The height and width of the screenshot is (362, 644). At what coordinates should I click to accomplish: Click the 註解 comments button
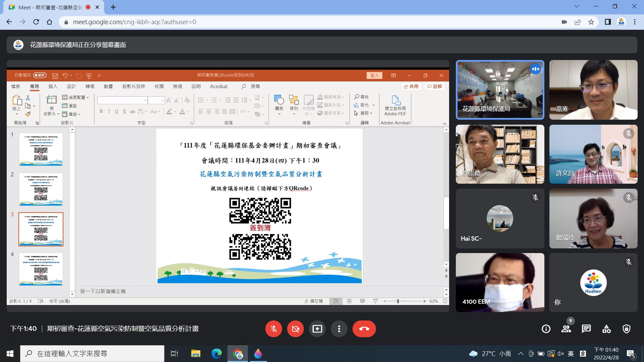click(435, 86)
